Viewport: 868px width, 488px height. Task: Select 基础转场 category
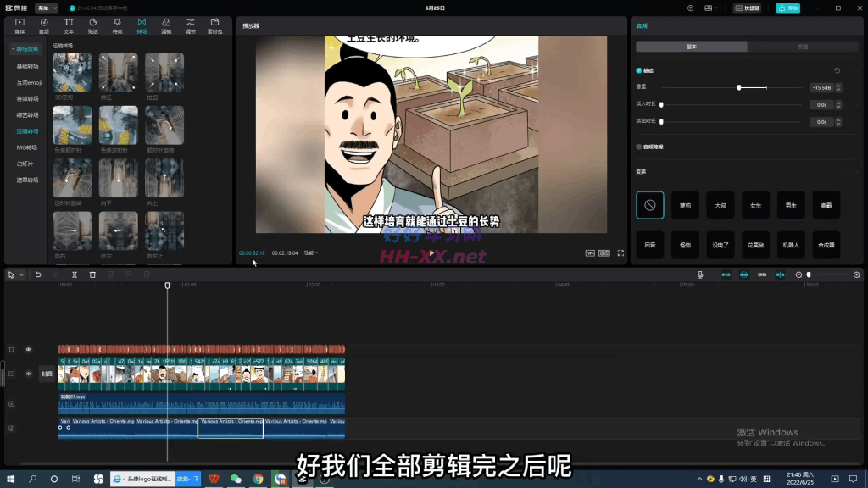[27, 66]
